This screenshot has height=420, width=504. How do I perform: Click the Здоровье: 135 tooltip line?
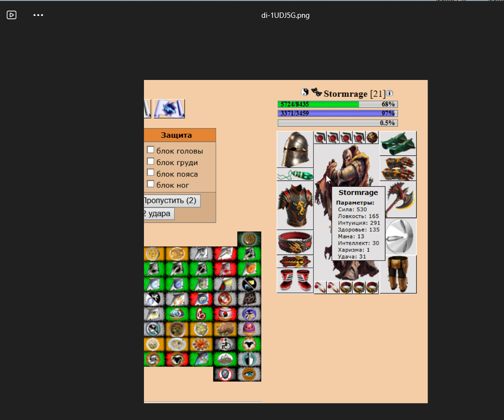pos(359,230)
